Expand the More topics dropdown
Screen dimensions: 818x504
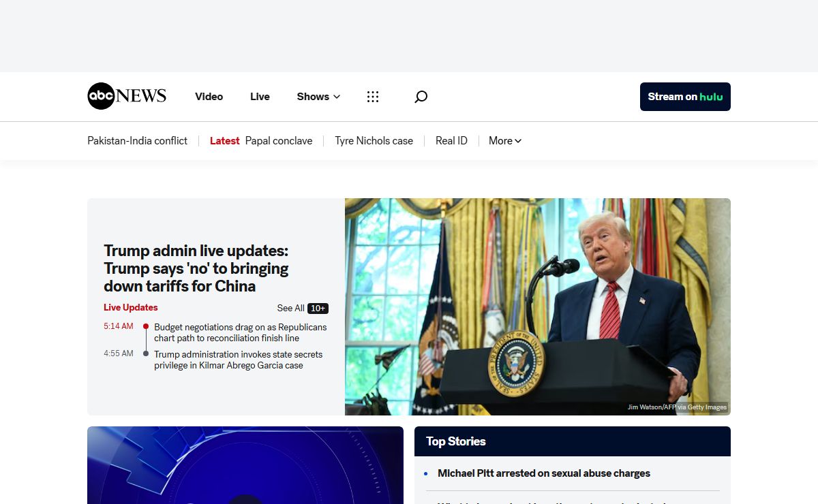pos(505,141)
